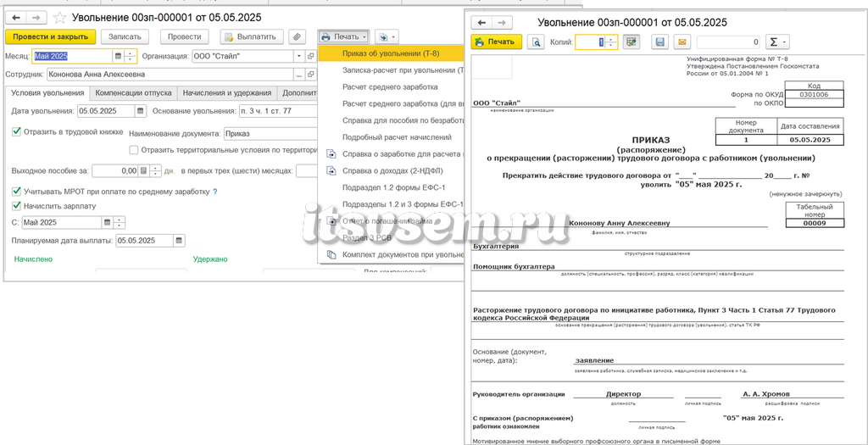Open print preview with magnifier icon
This screenshot has width=868, height=445.
(x=536, y=42)
